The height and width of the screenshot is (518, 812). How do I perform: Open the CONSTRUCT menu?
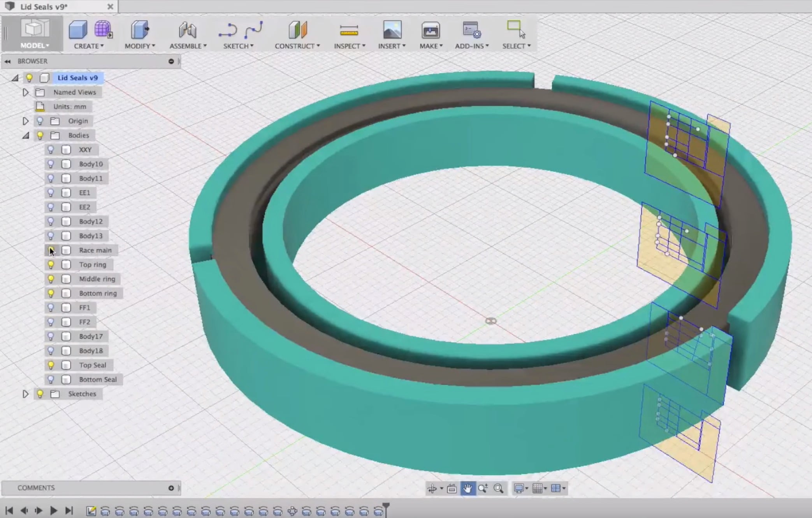[x=297, y=46]
